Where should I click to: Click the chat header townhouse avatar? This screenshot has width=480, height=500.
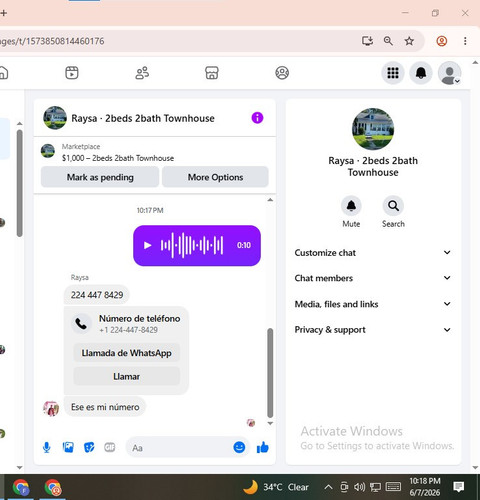[55, 118]
